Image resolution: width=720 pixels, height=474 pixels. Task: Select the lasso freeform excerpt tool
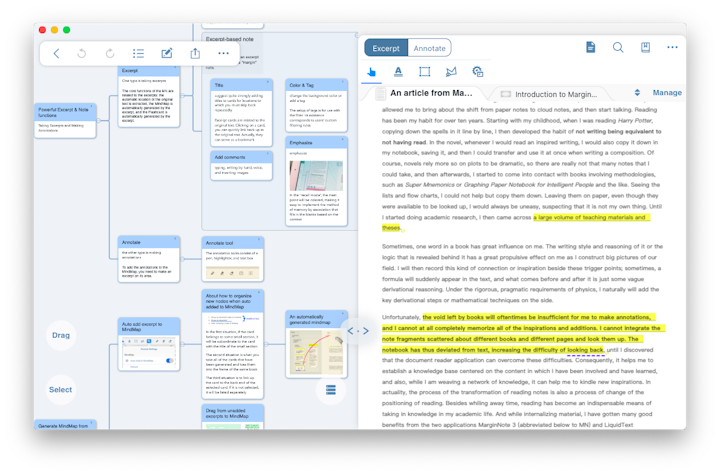(451, 72)
